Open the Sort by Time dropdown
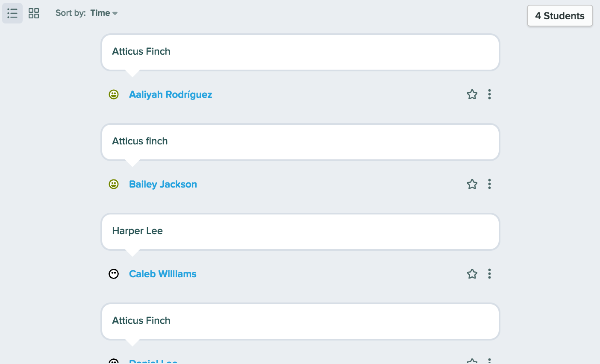This screenshot has width=600, height=364. tap(104, 13)
